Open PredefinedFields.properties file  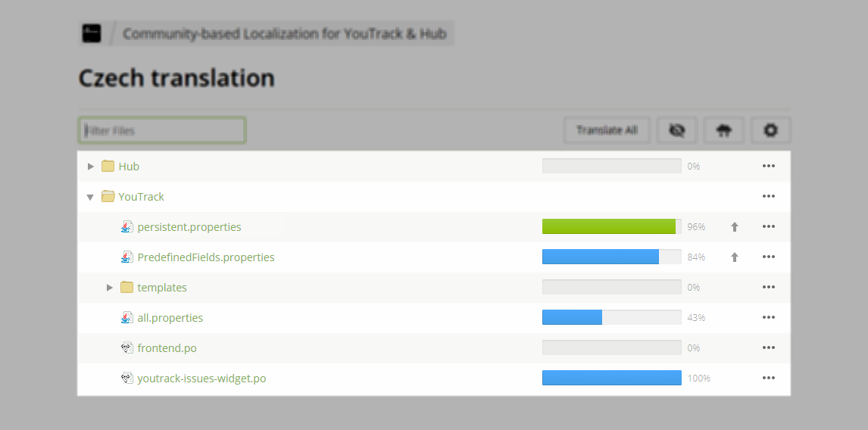(206, 257)
